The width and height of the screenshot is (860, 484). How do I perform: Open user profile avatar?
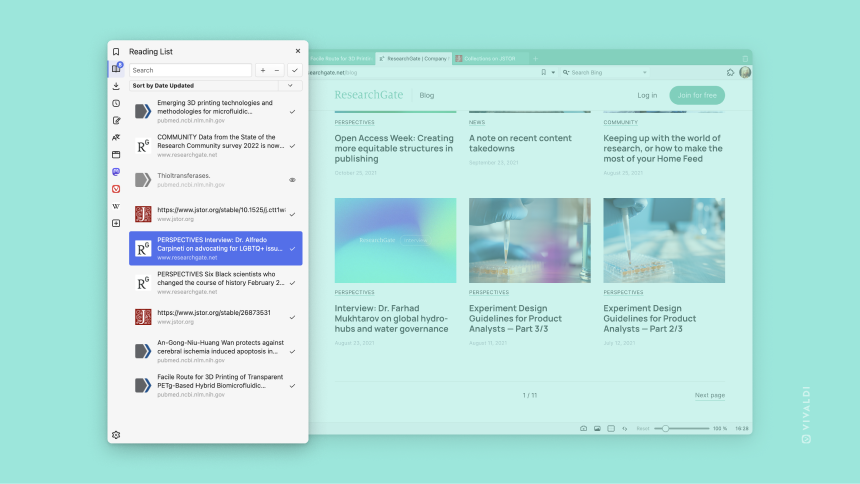745,72
